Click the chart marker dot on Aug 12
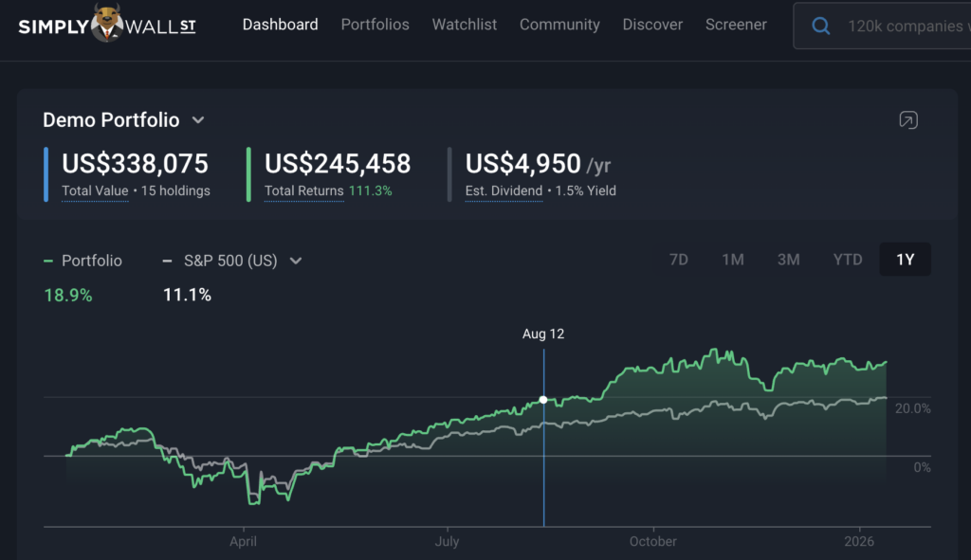This screenshot has height=560, width=971. point(542,399)
